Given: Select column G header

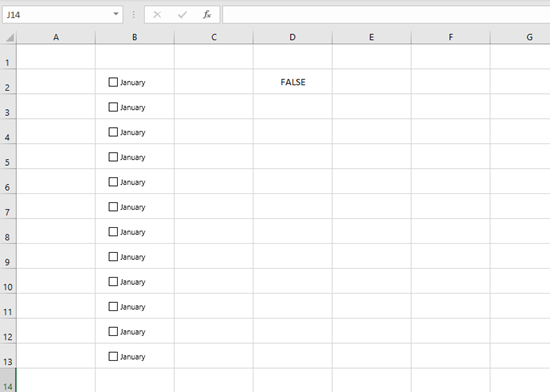Looking at the screenshot, I should 520,37.
